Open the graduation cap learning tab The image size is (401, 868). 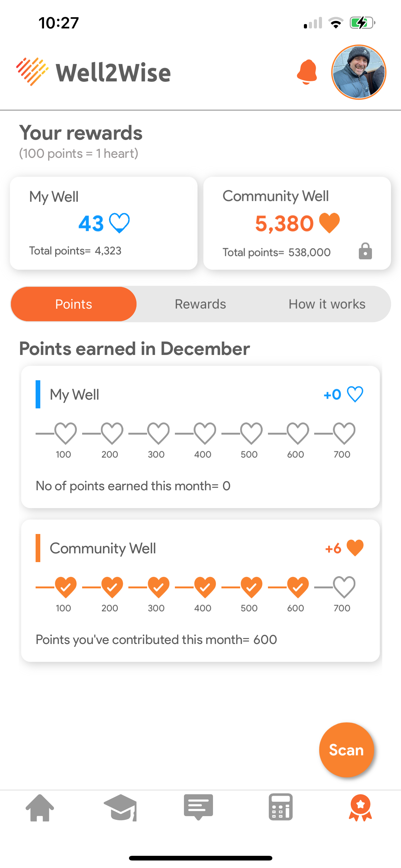pyautogui.click(x=120, y=807)
